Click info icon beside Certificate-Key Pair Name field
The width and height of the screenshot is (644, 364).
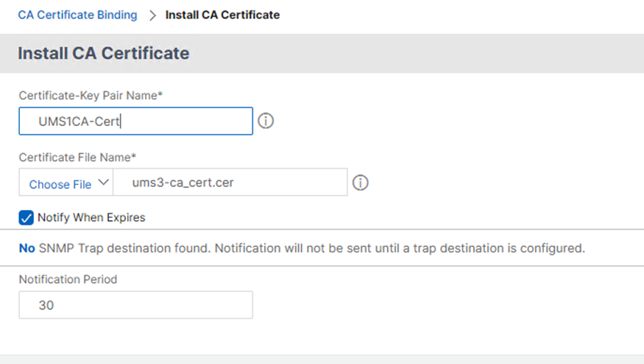coord(266,121)
